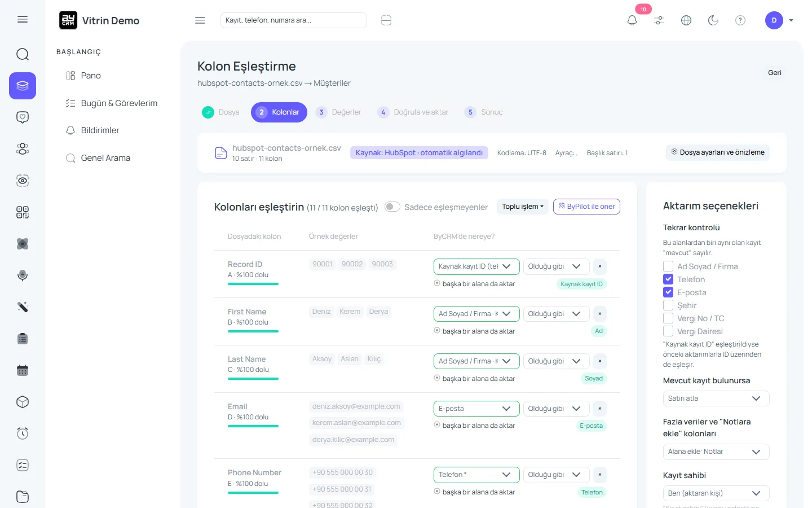The height and width of the screenshot is (508, 812).
Task: Check the Vergi Dairesi checkbox
Action: [668, 331]
